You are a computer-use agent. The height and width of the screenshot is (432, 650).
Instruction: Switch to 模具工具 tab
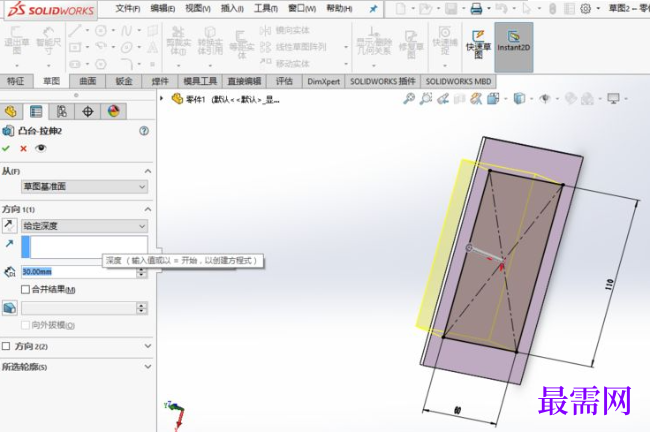pyautogui.click(x=200, y=81)
